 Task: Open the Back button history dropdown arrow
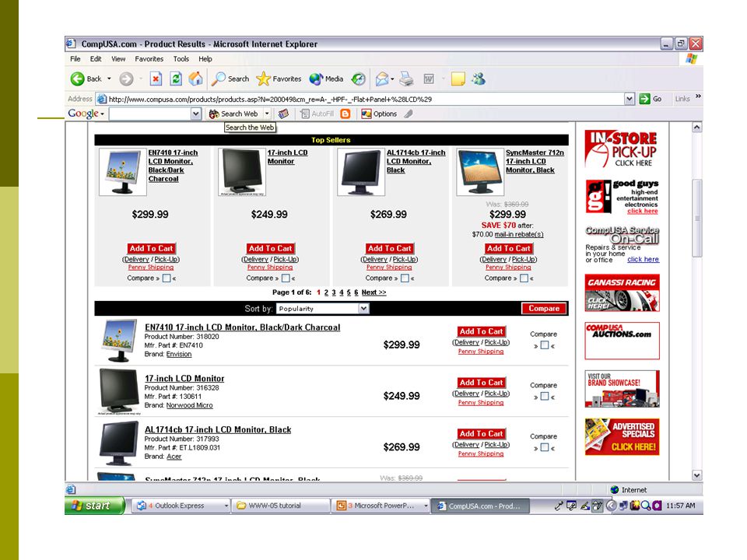click(x=109, y=79)
